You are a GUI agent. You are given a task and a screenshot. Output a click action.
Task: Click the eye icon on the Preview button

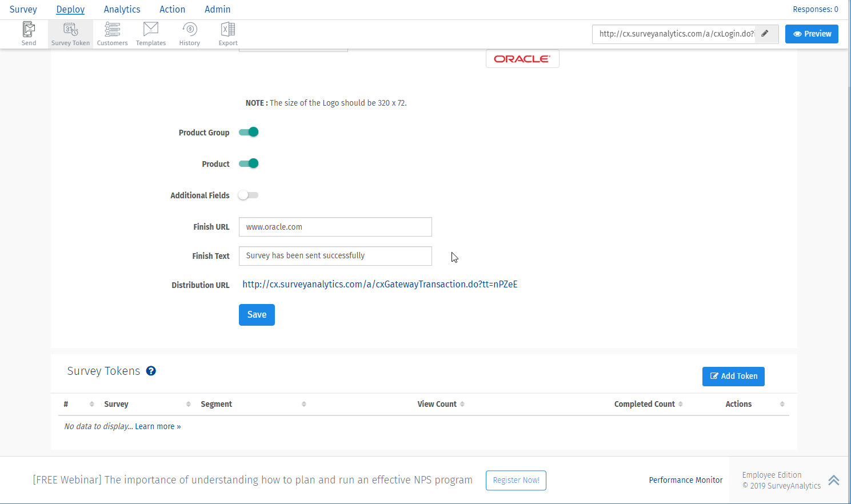798,34
